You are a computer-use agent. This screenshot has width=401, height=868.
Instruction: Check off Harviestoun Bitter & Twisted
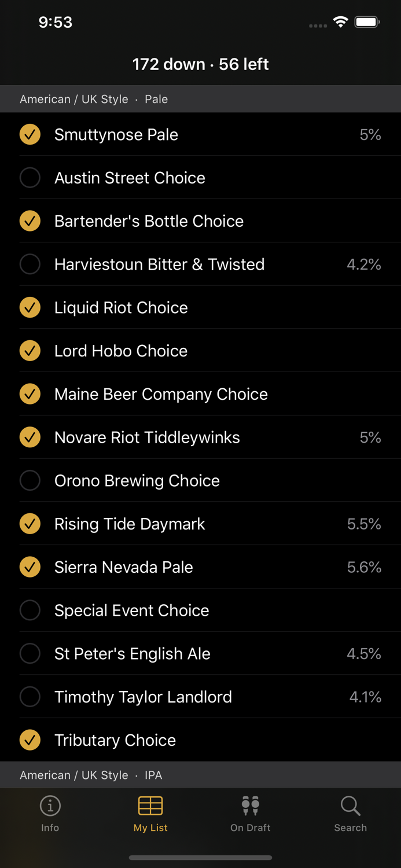(x=30, y=264)
